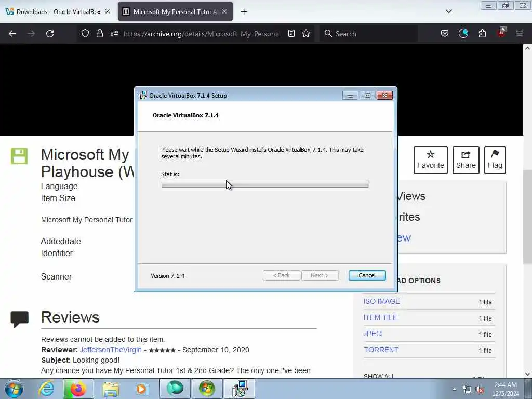Launch Internet Explorer from the taskbar
This screenshot has height=399, width=532.
46,389
